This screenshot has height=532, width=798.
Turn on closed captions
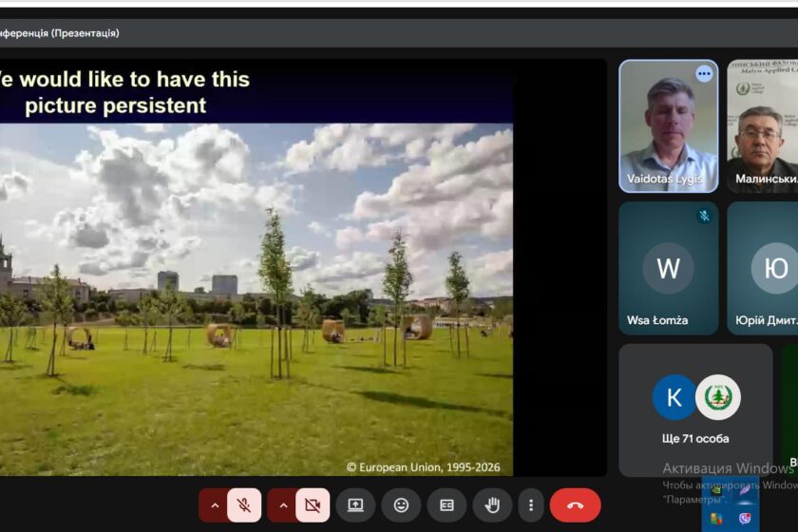[446, 505]
